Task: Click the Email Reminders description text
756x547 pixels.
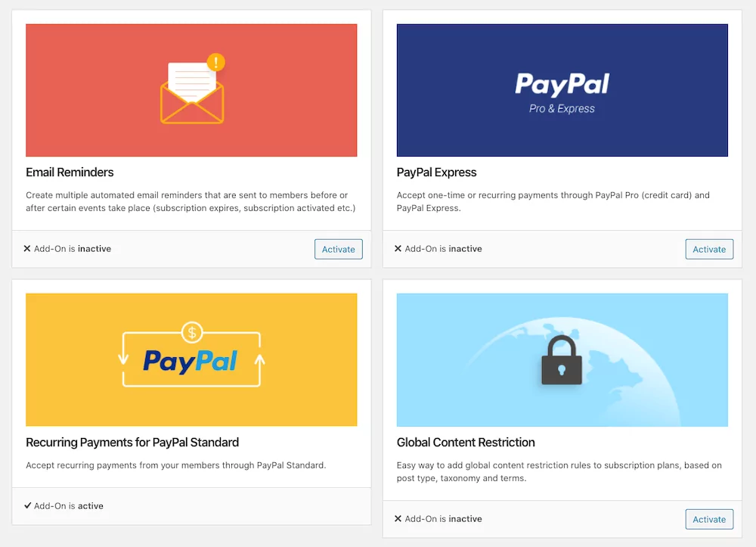Action: (191, 202)
